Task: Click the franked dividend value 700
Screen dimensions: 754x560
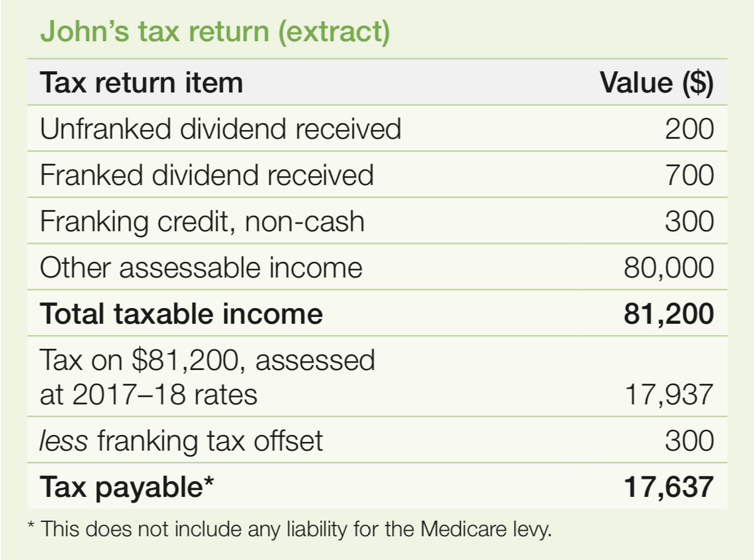Action: (689, 175)
